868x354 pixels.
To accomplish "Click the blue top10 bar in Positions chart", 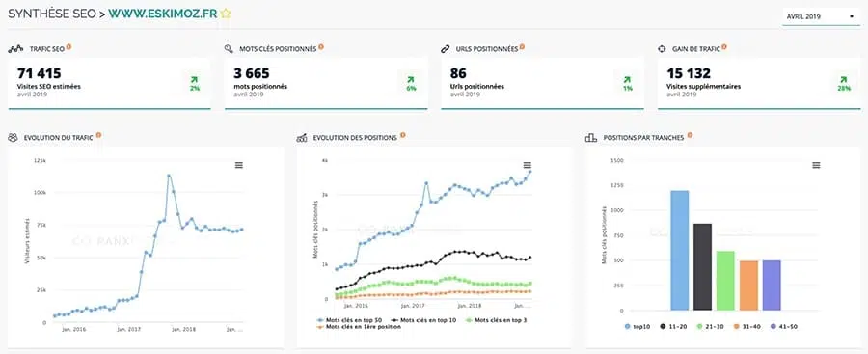I will [x=679, y=251].
